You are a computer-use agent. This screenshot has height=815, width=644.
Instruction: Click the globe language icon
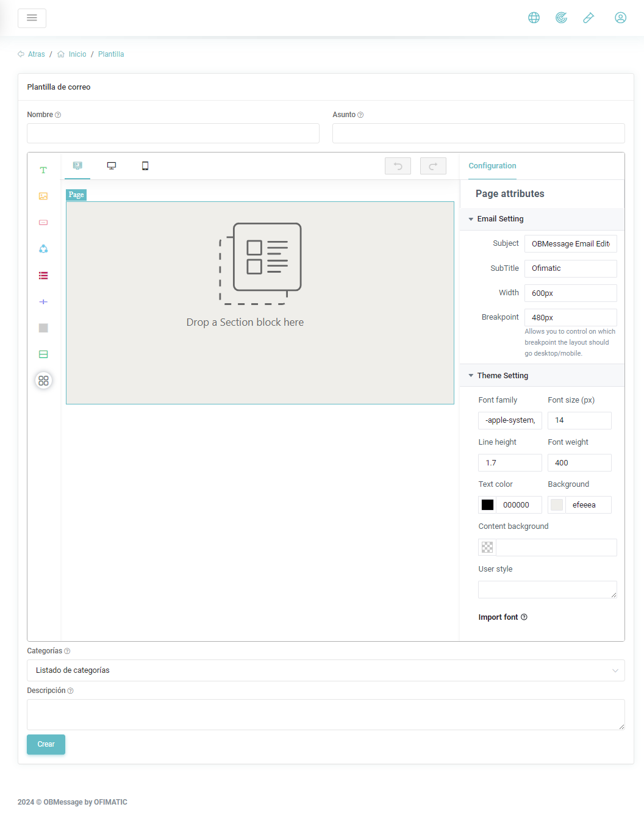click(x=534, y=18)
